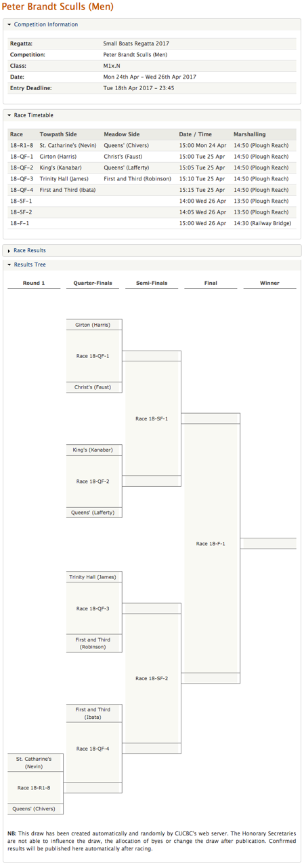304x868 pixels.
Task: Click Race 18-R1-8 bracket box
Action: pyautogui.click(x=35, y=787)
